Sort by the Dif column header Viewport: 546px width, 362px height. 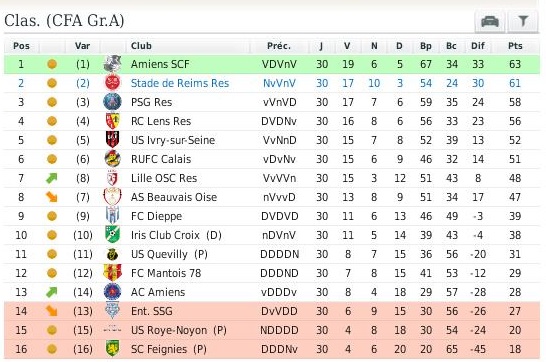(x=478, y=46)
